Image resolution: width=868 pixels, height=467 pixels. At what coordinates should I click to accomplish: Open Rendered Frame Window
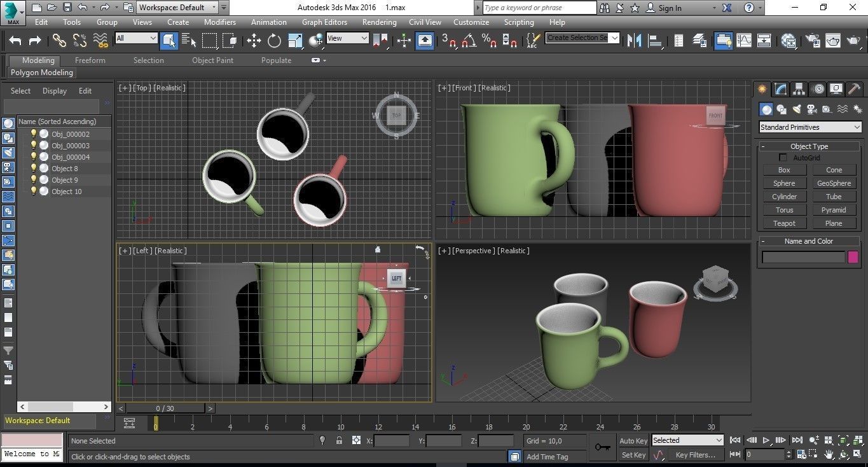(x=833, y=41)
